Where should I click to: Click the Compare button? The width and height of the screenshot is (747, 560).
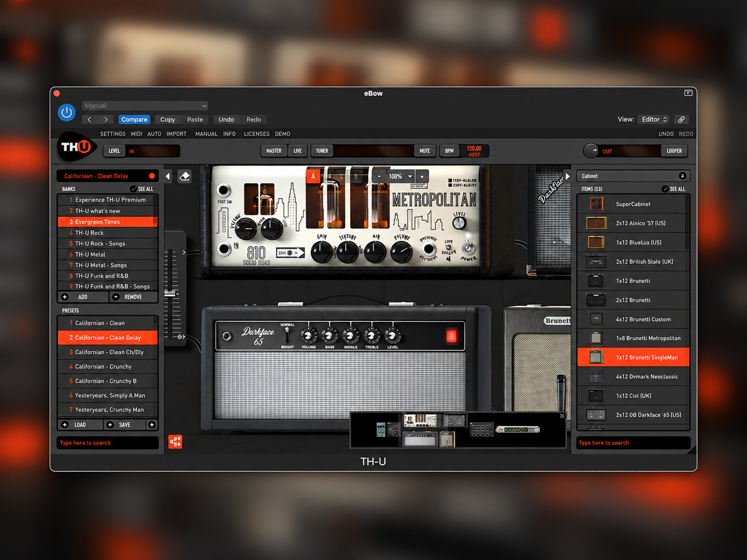(134, 120)
